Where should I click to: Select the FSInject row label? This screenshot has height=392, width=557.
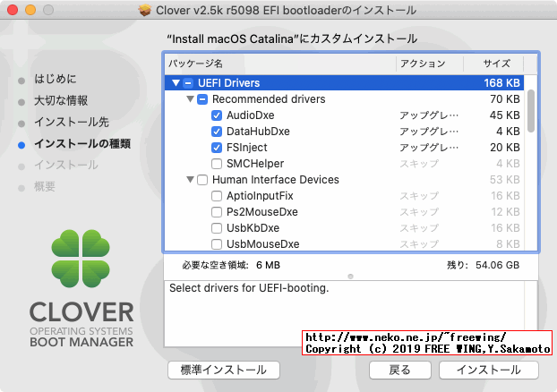247,148
